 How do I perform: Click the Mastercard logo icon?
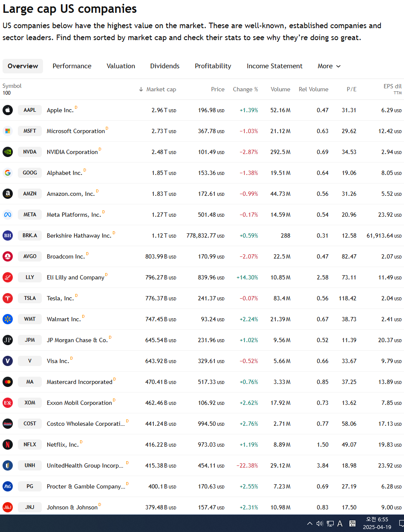pos(8,382)
